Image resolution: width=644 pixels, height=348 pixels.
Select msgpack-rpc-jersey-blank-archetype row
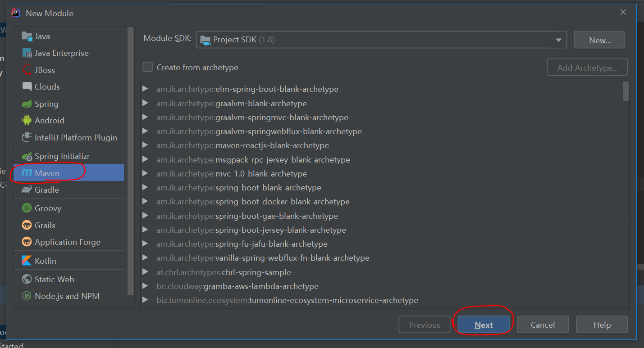click(x=381, y=159)
